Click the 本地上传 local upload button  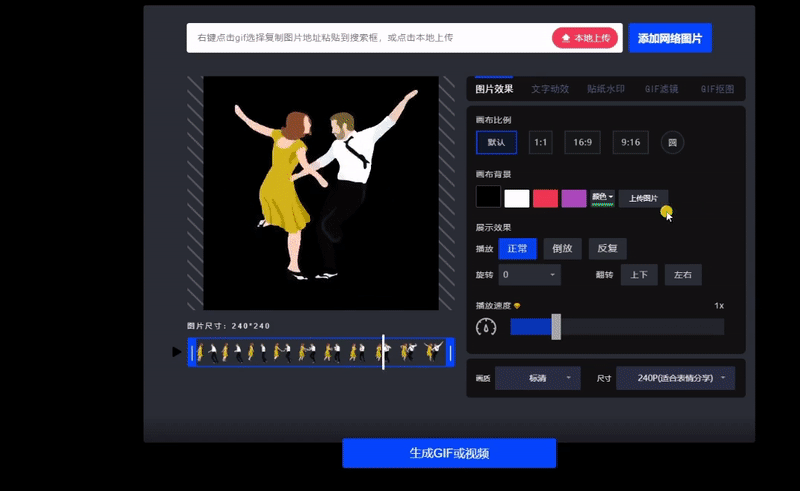(585, 38)
